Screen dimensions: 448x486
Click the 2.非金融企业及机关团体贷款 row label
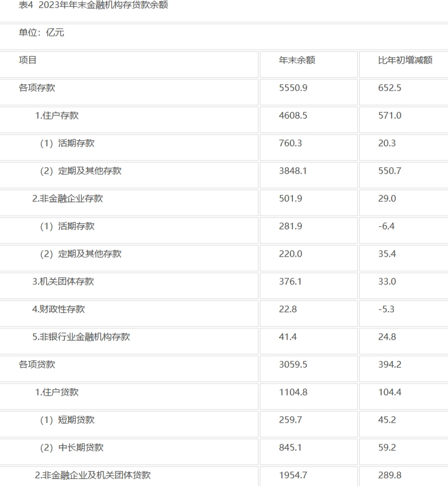click(93, 475)
